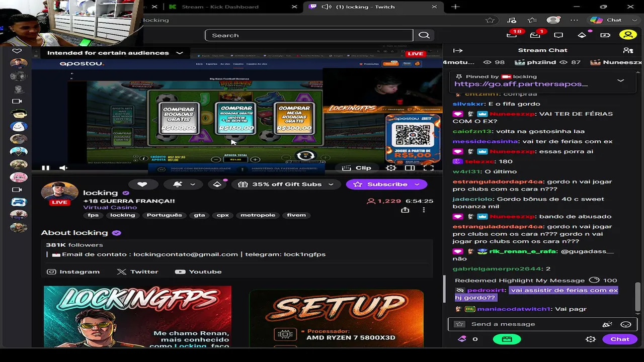Bookmark this page with the star icon
The height and width of the screenshot is (362, 644).
point(490,20)
